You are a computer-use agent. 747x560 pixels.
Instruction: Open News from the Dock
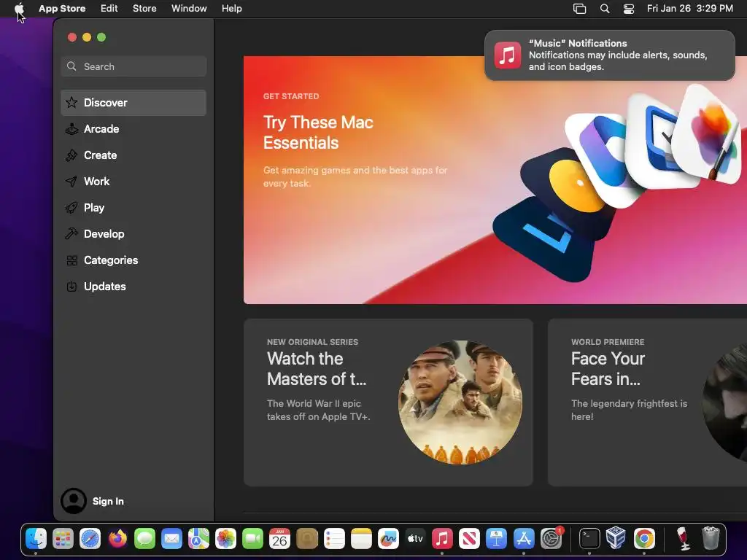tap(469, 539)
